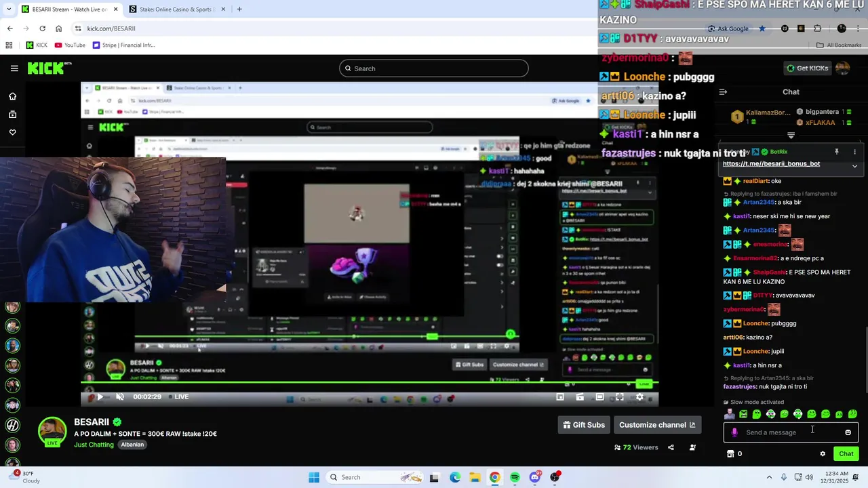Open the emoji picker in chat

pyautogui.click(x=848, y=432)
